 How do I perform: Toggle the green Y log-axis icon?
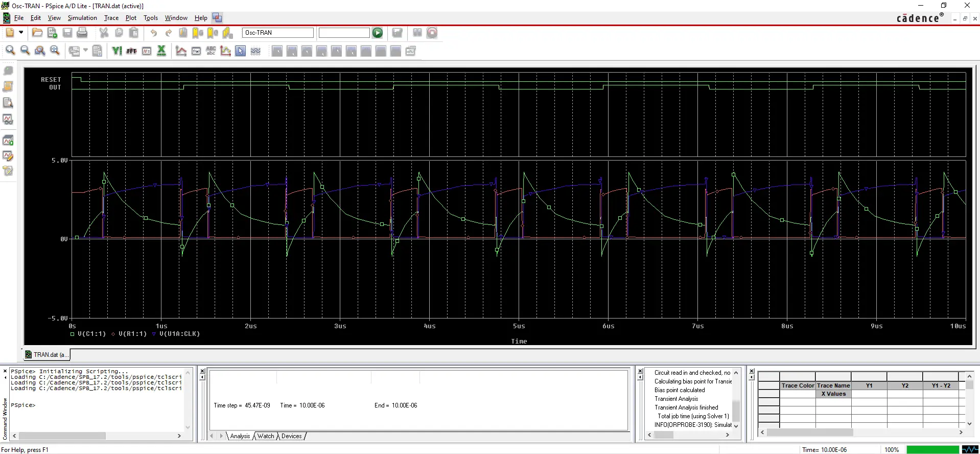pos(117,51)
